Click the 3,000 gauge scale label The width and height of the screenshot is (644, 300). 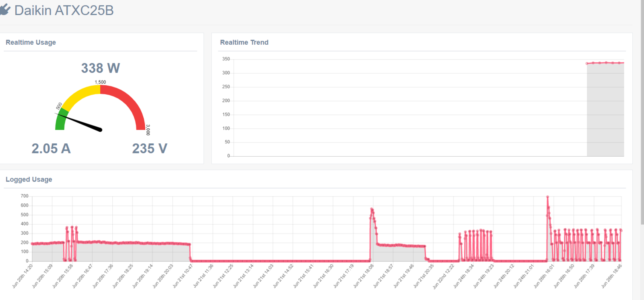[148, 130]
